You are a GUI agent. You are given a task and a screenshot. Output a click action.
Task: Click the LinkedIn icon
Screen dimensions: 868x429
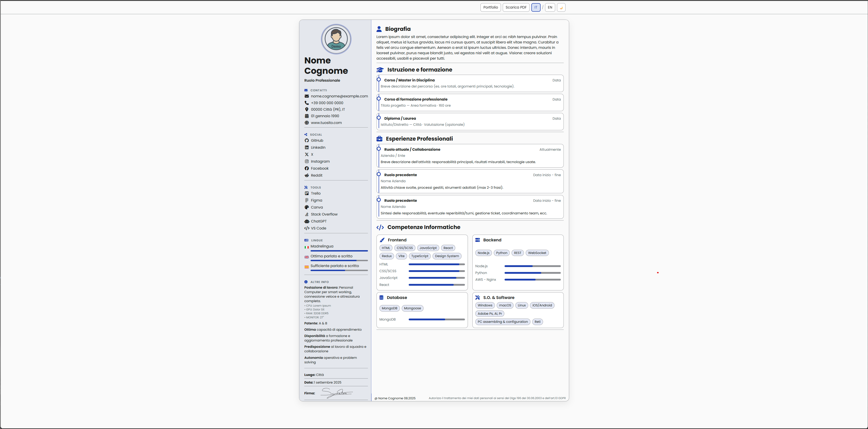pyautogui.click(x=307, y=148)
